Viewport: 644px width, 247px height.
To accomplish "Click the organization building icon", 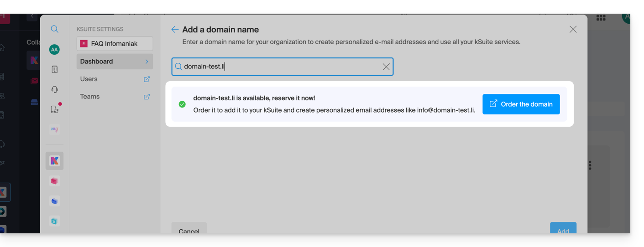I will pos(54,69).
